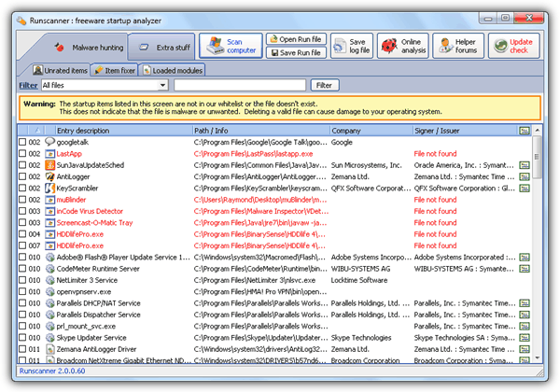Focus the filter text input field
The height and width of the screenshot is (392, 560).
click(240, 85)
